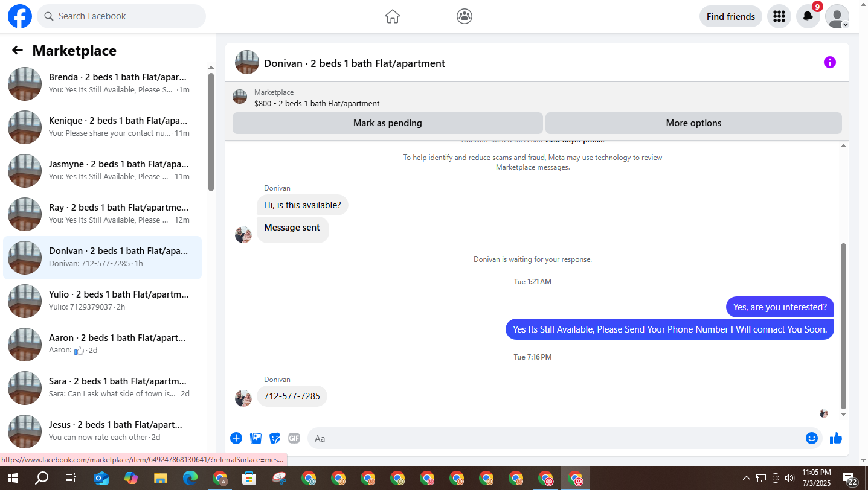Click the chat scroll down arrow
The height and width of the screenshot is (490, 868).
844,415
